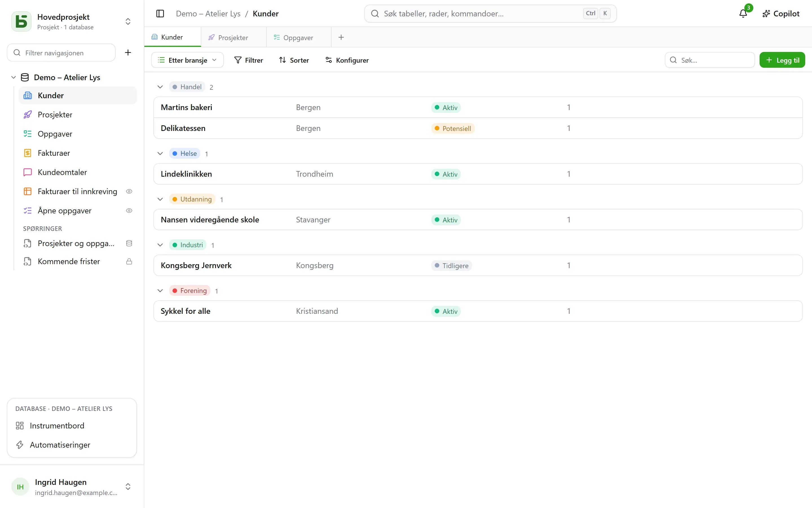The image size is (812, 508).
Task: Add a new tab with plus
Action: point(341,37)
